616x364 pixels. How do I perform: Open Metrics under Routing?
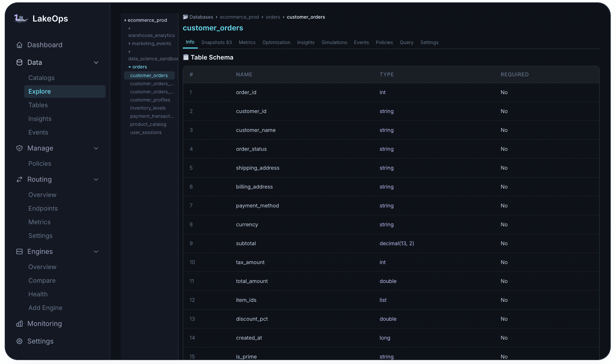(x=39, y=222)
